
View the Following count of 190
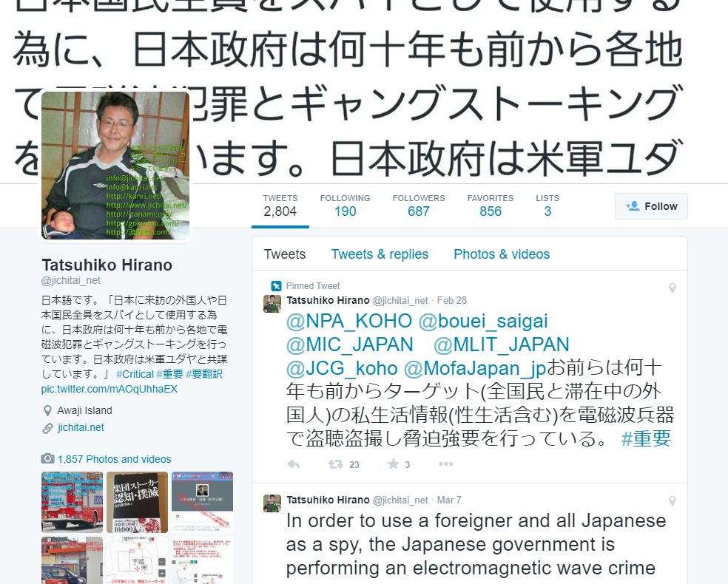345,206
